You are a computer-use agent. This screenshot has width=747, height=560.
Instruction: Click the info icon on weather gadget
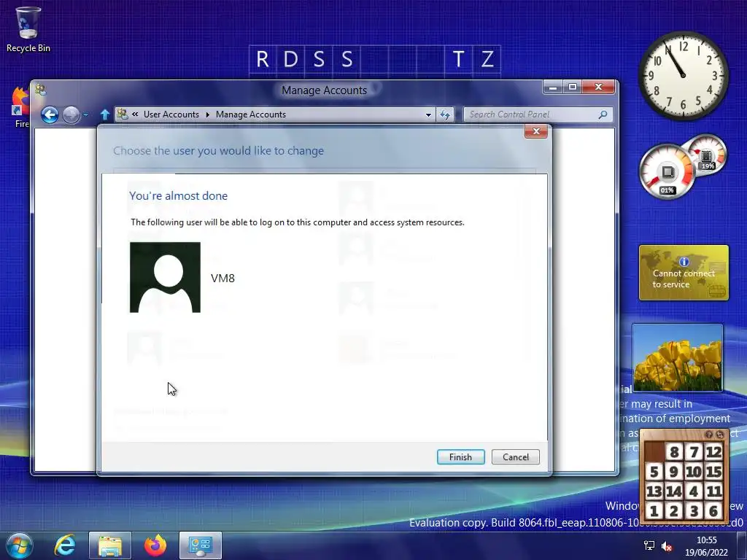pyautogui.click(x=684, y=262)
